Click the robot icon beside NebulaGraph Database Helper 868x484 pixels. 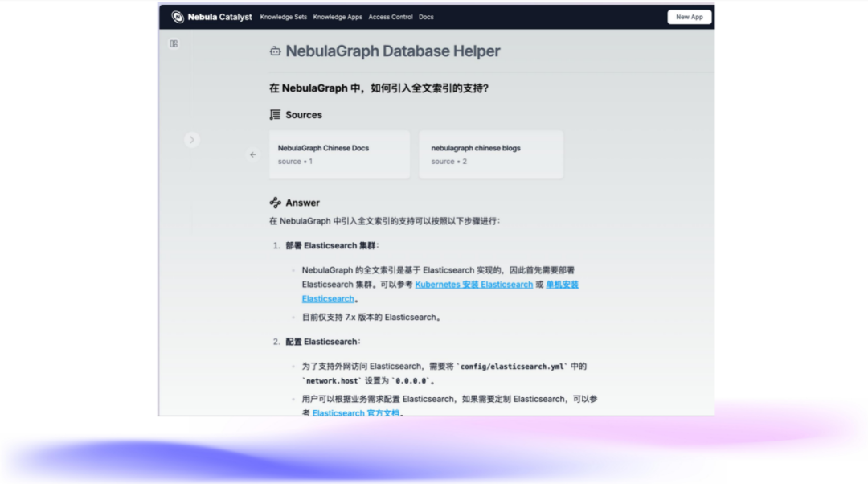(275, 51)
